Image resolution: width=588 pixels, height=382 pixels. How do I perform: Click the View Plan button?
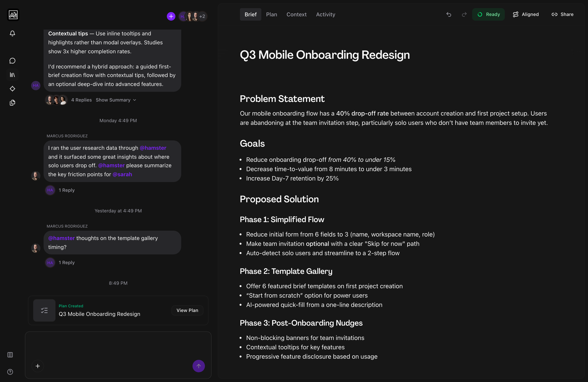(x=187, y=310)
